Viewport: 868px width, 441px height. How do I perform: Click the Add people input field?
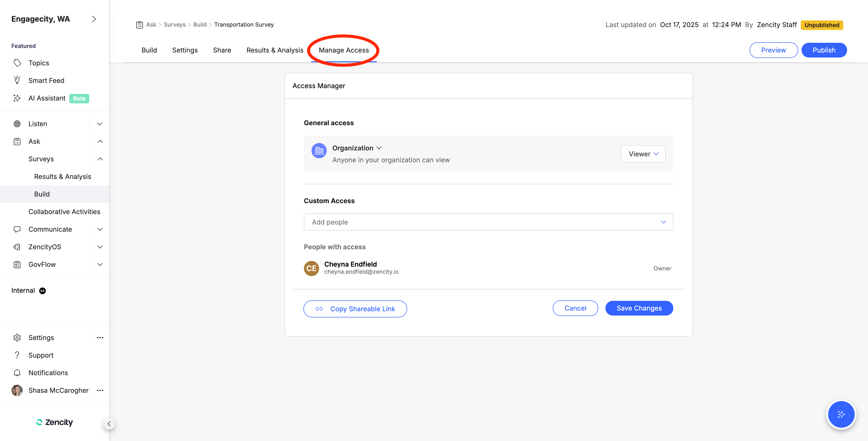coord(482,222)
